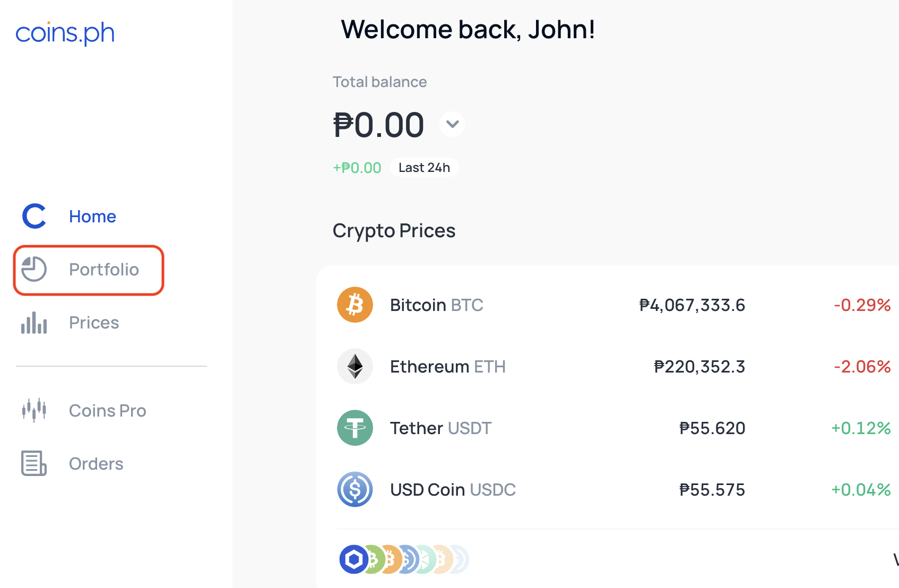Select Home from the sidebar menu

(x=92, y=217)
